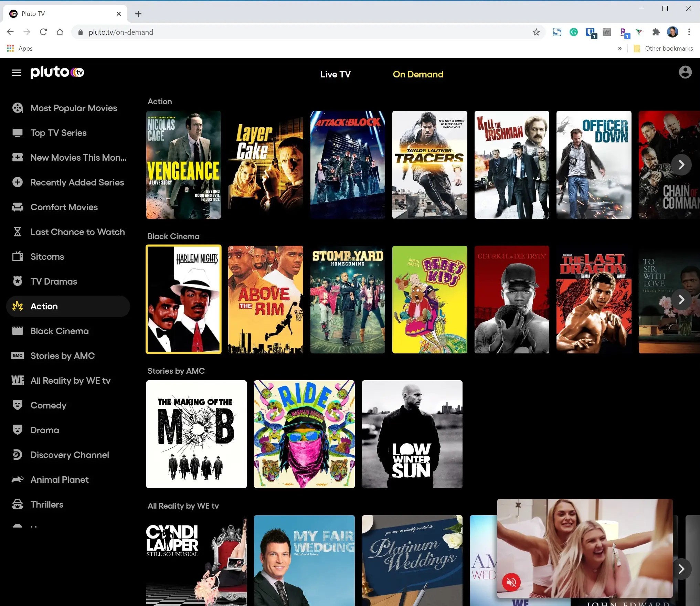The width and height of the screenshot is (700, 606).
Task: Show more Black Cinema titles arrow
Action: [x=681, y=300]
